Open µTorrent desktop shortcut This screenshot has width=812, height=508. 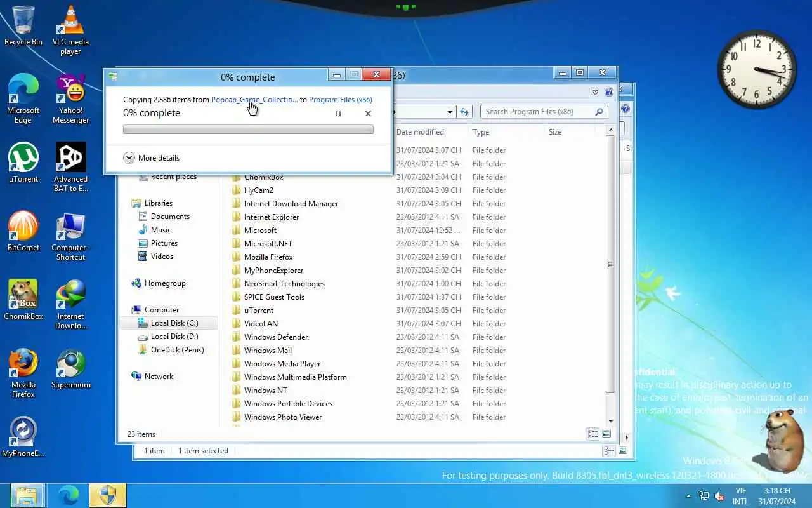click(23, 163)
